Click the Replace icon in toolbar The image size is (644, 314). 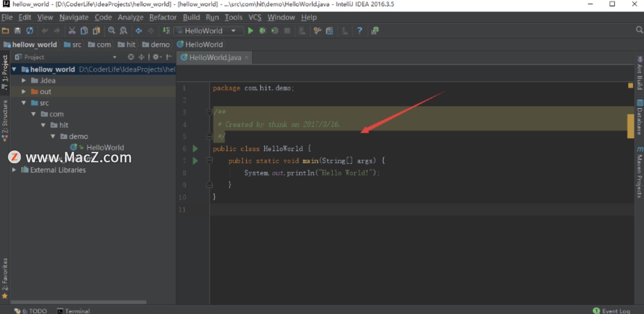[123, 31]
